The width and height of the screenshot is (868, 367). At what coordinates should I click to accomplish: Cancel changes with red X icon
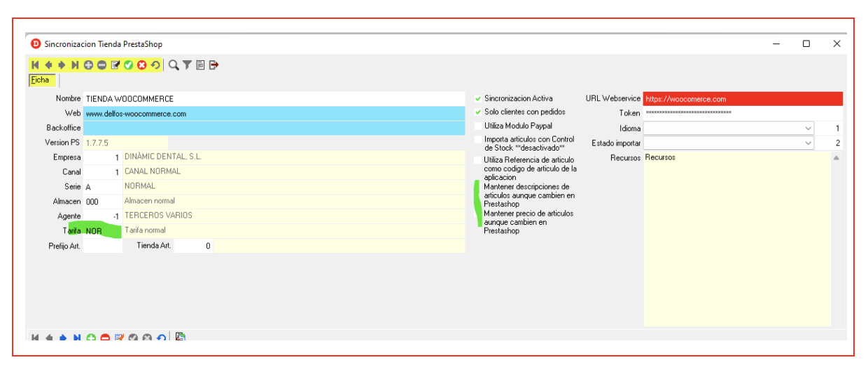[142, 65]
